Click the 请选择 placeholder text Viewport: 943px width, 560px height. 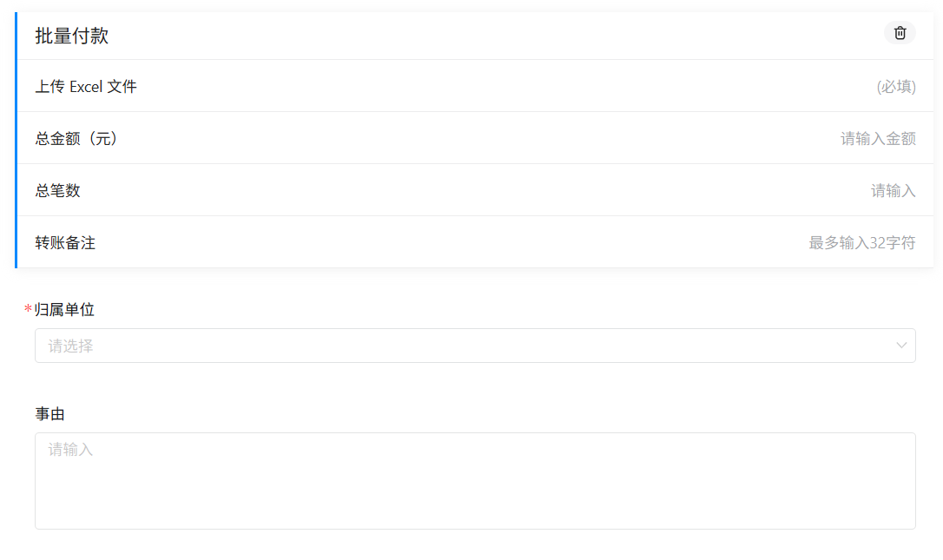[70, 346]
